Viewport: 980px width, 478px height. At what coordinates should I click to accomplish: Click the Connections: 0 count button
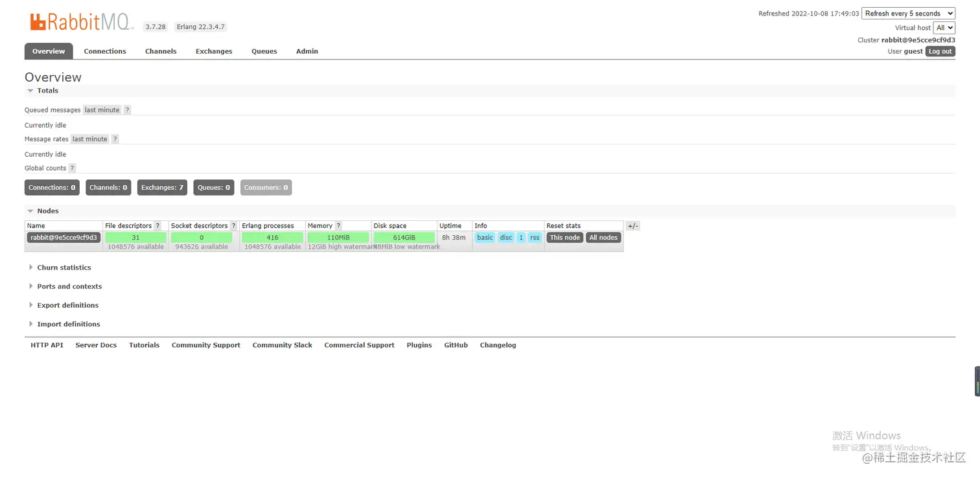pyautogui.click(x=52, y=188)
